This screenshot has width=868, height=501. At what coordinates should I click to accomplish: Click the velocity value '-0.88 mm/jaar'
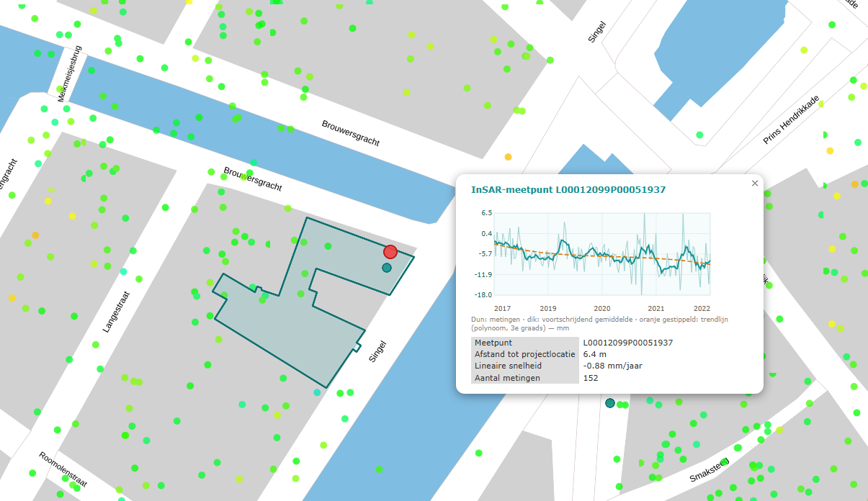613,366
